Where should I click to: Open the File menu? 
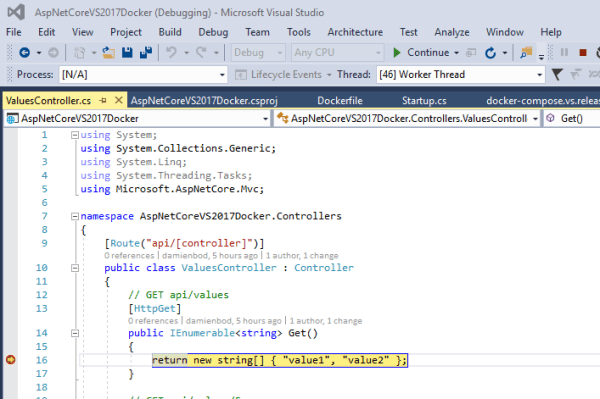pyautogui.click(x=14, y=32)
